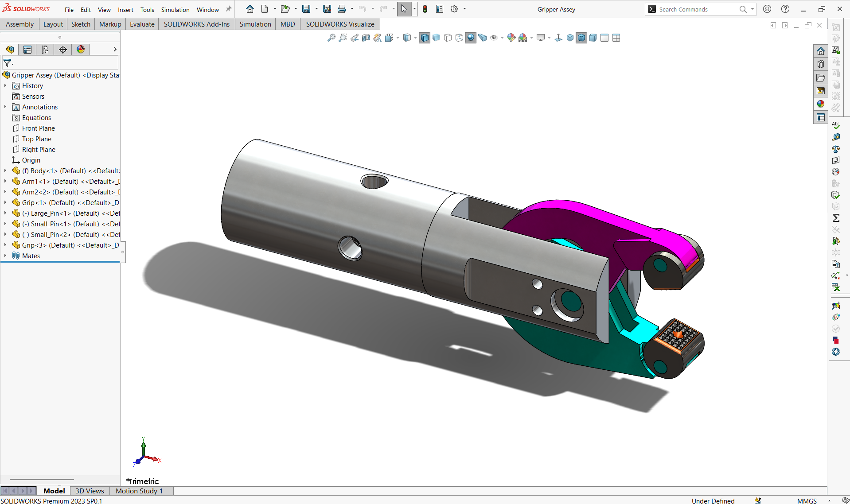Select Shaded With Edges display style
Viewport: 850px width, 504px height.
[425, 38]
